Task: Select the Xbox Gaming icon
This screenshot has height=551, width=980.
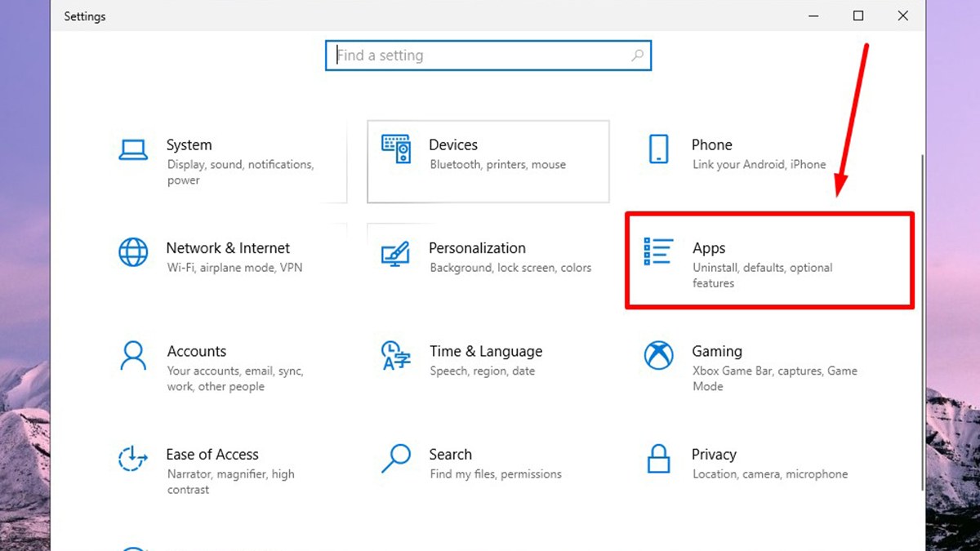Action: 658,356
